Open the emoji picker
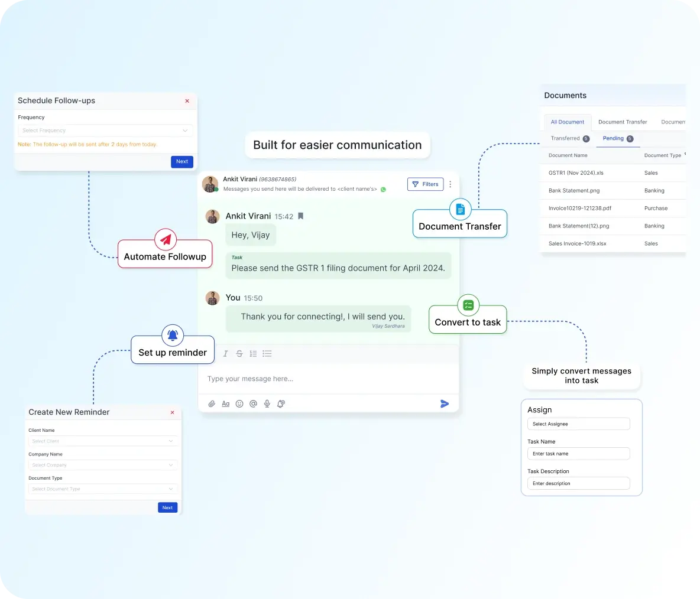Viewport: 700px width, 599px height. tap(239, 404)
